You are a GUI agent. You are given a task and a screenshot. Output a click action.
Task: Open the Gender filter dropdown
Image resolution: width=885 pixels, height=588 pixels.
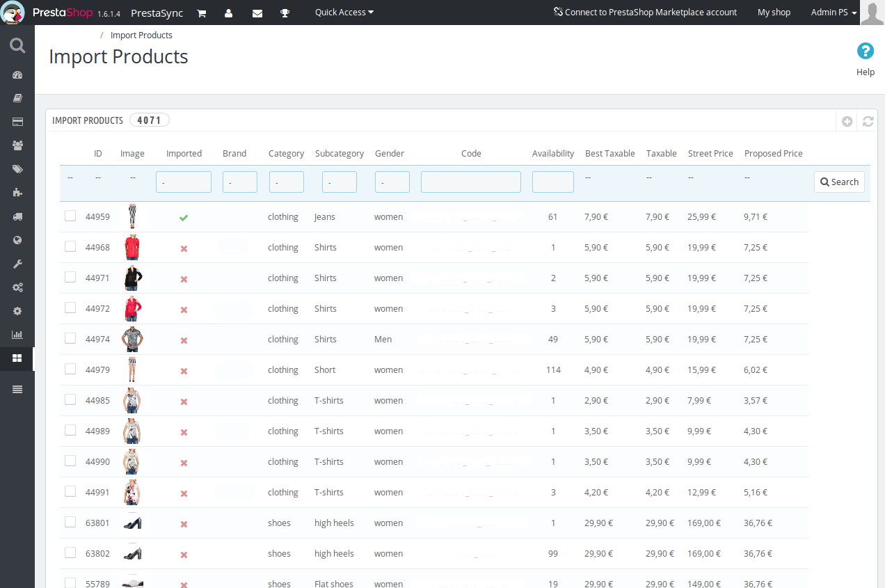pos(392,182)
